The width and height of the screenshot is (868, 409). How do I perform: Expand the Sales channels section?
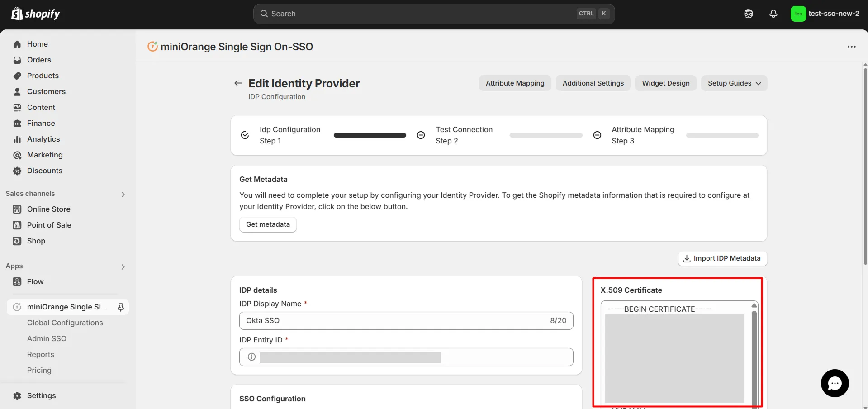pos(123,194)
